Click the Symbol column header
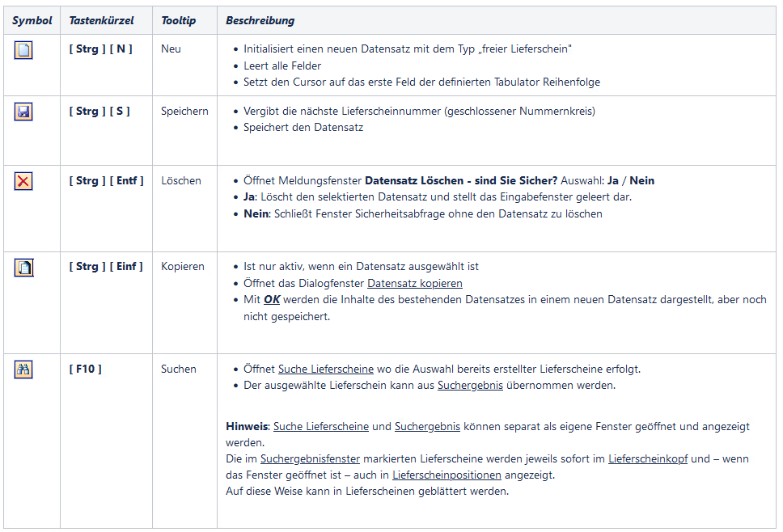The image size is (783, 532). pos(32,20)
